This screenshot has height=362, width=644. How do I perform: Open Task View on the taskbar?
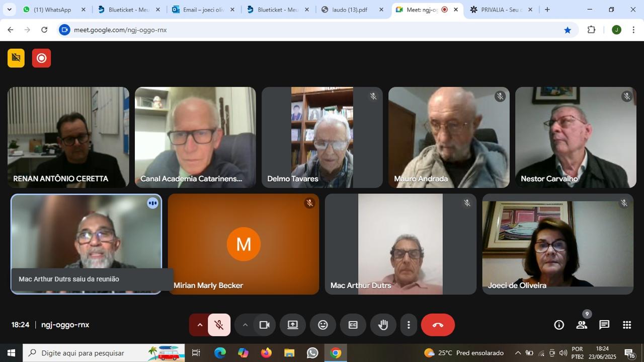pos(196,353)
